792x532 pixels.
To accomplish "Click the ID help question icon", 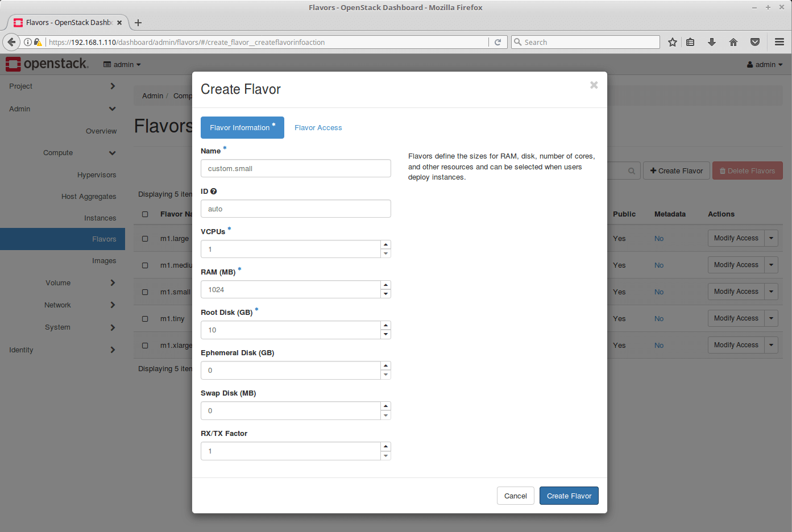I will pyautogui.click(x=214, y=192).
